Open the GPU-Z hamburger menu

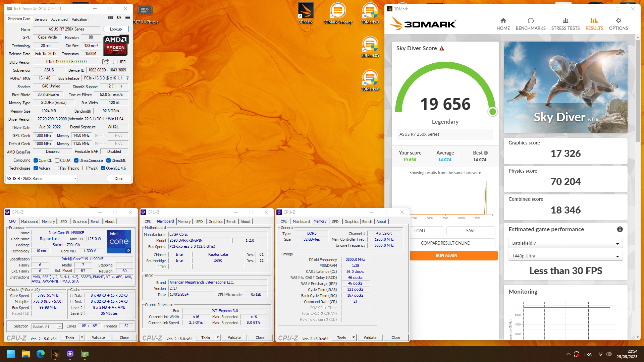127,18
